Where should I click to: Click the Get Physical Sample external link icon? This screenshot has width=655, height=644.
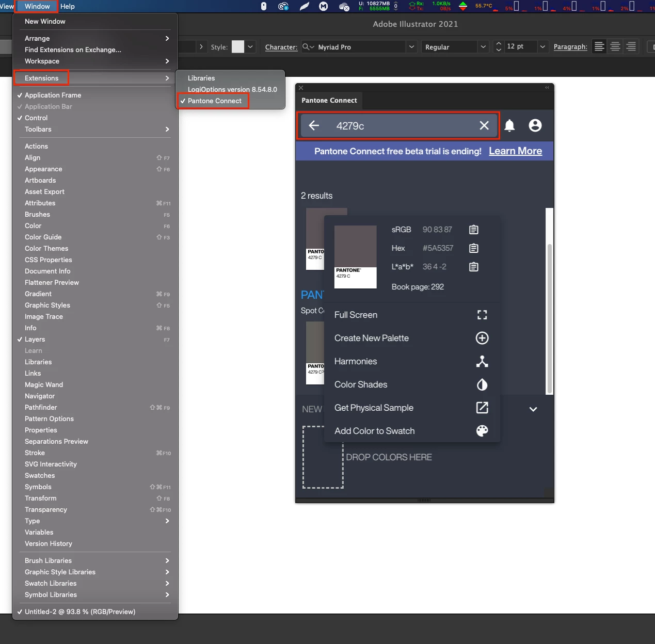(x=482, y=408)
